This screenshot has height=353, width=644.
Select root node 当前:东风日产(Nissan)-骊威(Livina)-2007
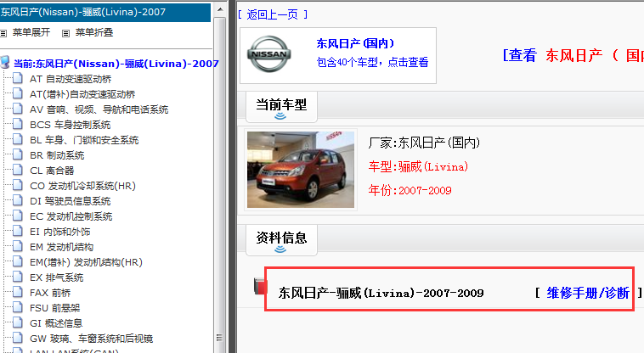pos(116,64)
